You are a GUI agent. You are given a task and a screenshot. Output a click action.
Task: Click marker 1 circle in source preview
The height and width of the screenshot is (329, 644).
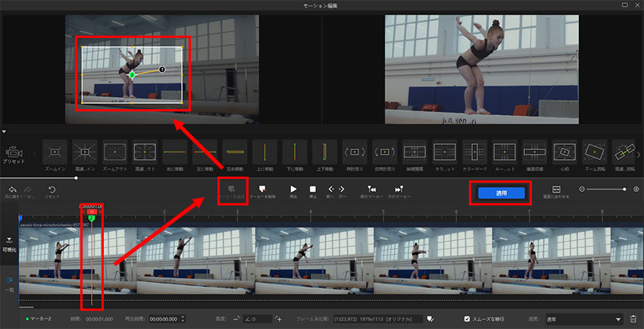coord(162,70)
